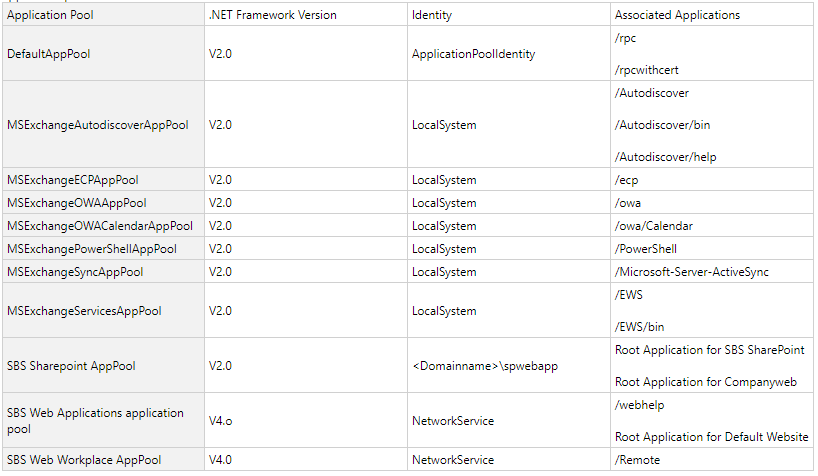Click the /owa application entry
Image resolution: width=818 pixels, height=476 pixels.
pyautogui.click(x=628, y=203)
